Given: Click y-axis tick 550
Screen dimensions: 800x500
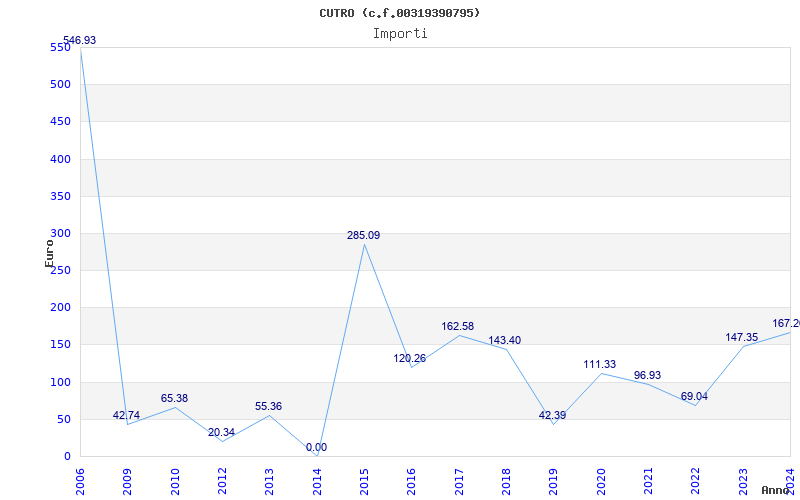Looking at the screenshot, I should 60,47.
